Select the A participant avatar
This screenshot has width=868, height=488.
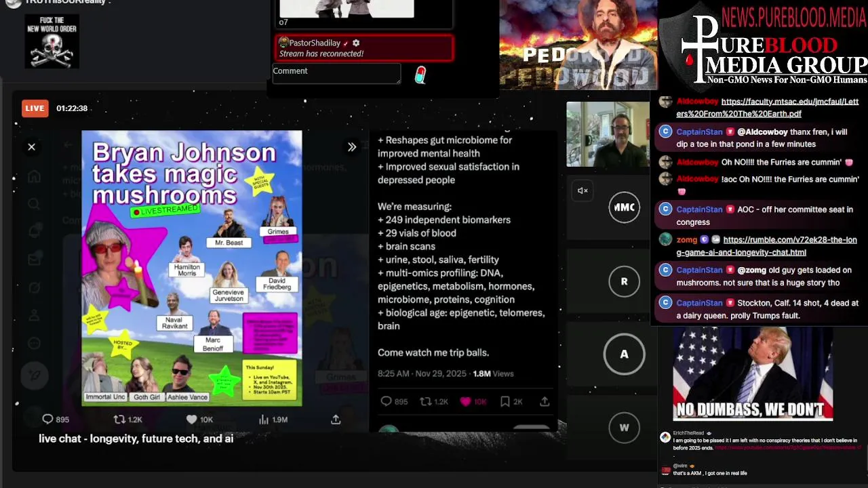click(x=624, y=354)
